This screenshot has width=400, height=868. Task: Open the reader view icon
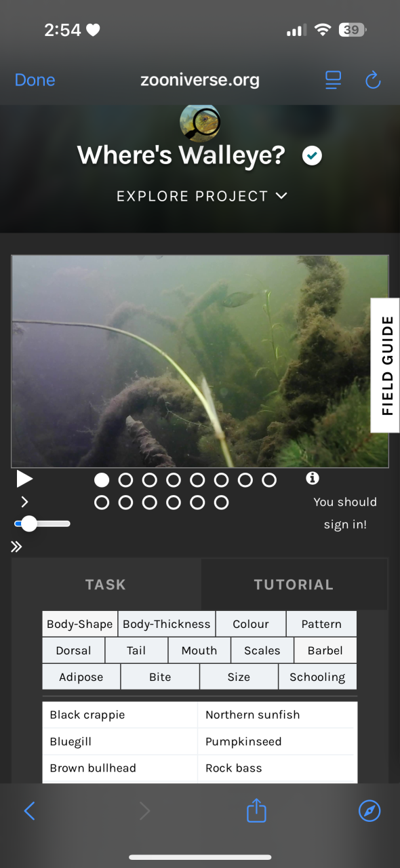[x=333, y=80]
